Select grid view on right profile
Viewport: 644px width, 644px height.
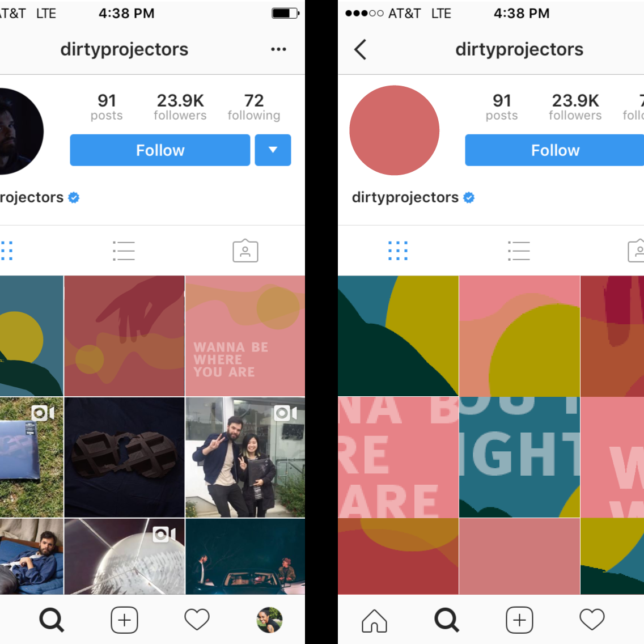coord(398,251)
